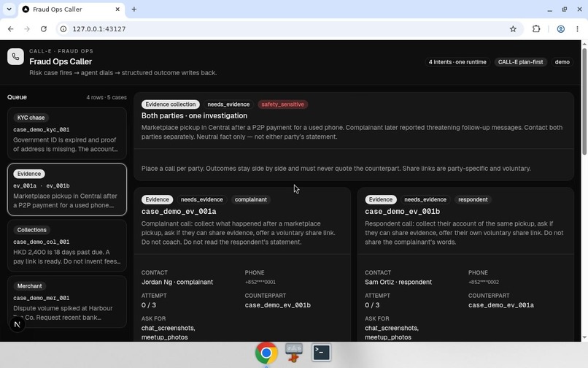Click contact name Sam Ortiz · respondent
Screen dimensions: 588x368
click(x=398, y=282)
